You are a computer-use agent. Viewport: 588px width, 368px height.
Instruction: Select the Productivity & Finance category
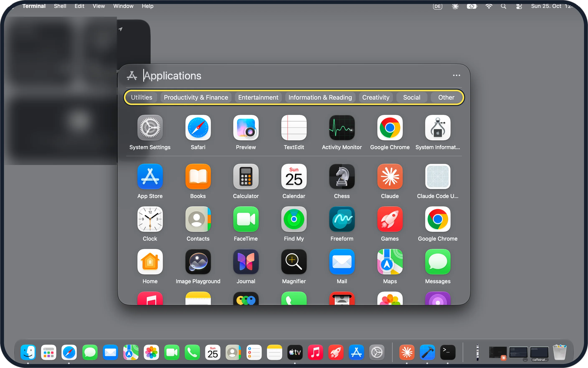click(196, 97)
